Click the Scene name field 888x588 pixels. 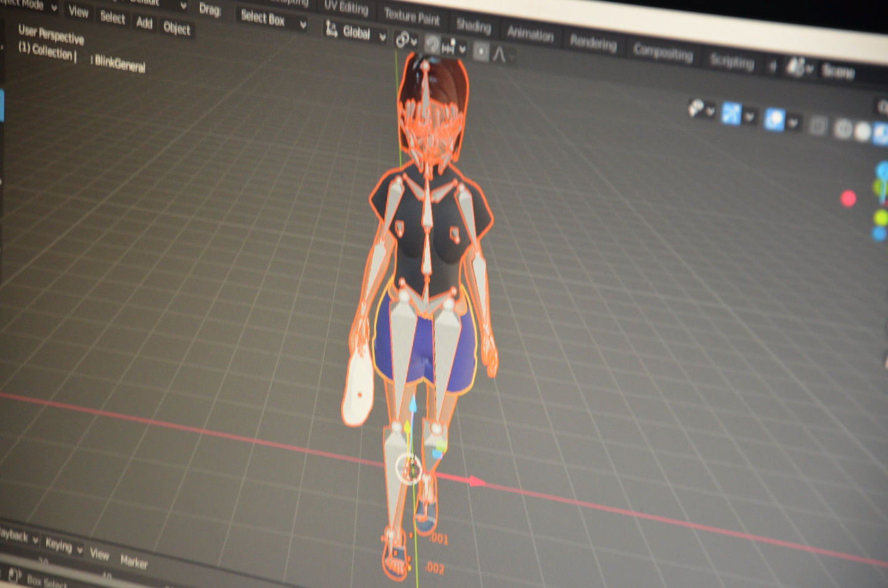tap(851, 73)
